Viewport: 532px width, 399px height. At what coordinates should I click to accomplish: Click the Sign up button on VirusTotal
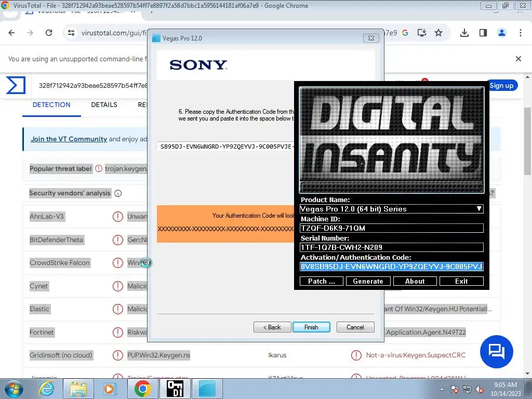(x=501, y=86)
